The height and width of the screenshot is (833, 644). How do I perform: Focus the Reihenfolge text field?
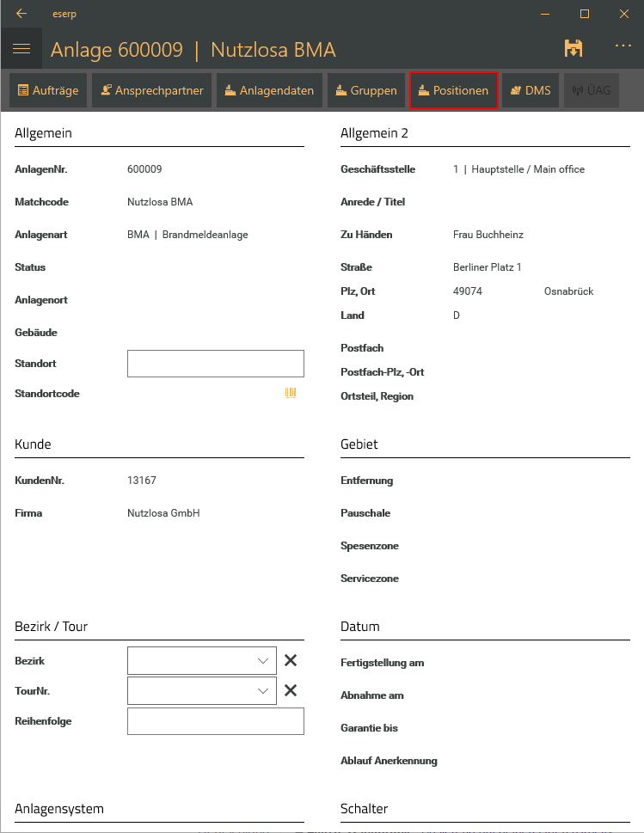click(215, 721)
